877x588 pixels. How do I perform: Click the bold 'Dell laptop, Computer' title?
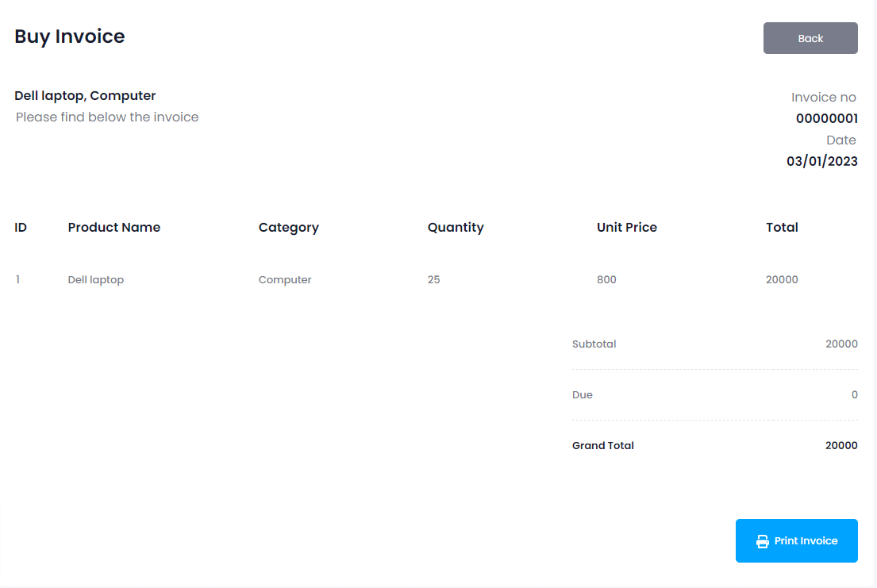coord(85,96)
